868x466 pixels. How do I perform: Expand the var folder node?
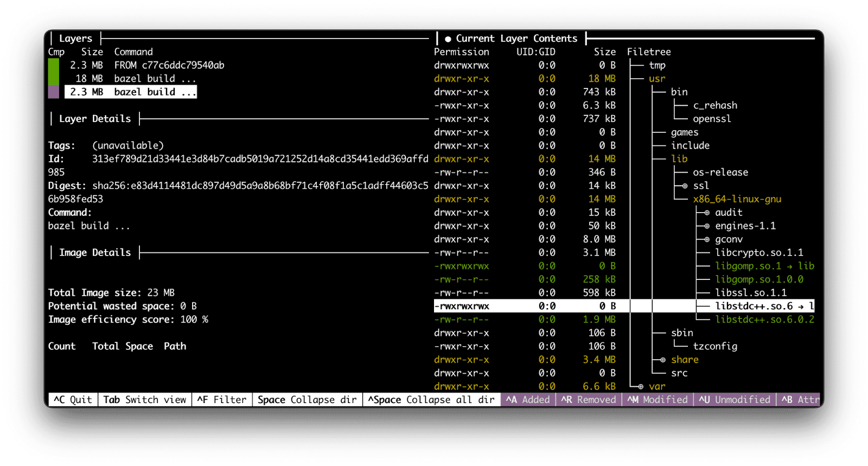pos(641,386)
